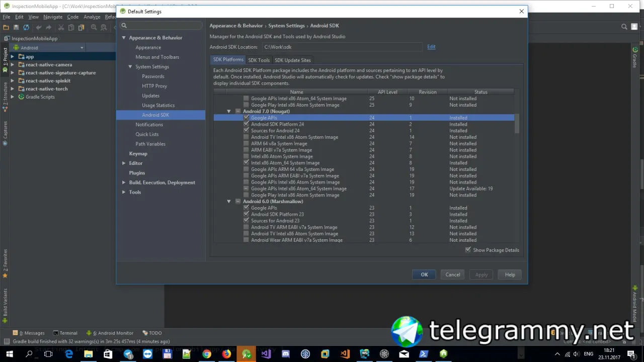Open the Terminal tool window

65,333
